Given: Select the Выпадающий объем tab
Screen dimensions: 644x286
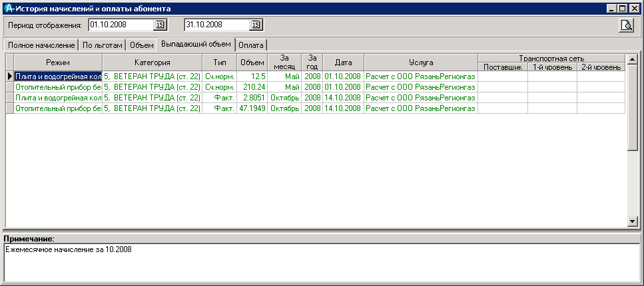Looking at the screenshot, I should coord(196,45).
